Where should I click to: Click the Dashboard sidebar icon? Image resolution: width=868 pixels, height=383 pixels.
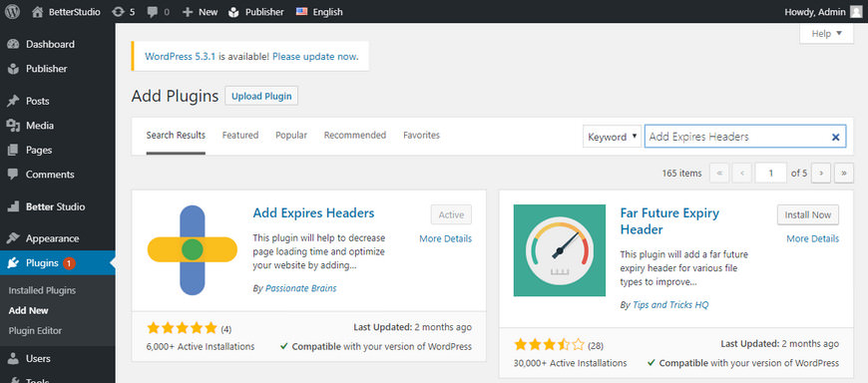coord(13,44)
